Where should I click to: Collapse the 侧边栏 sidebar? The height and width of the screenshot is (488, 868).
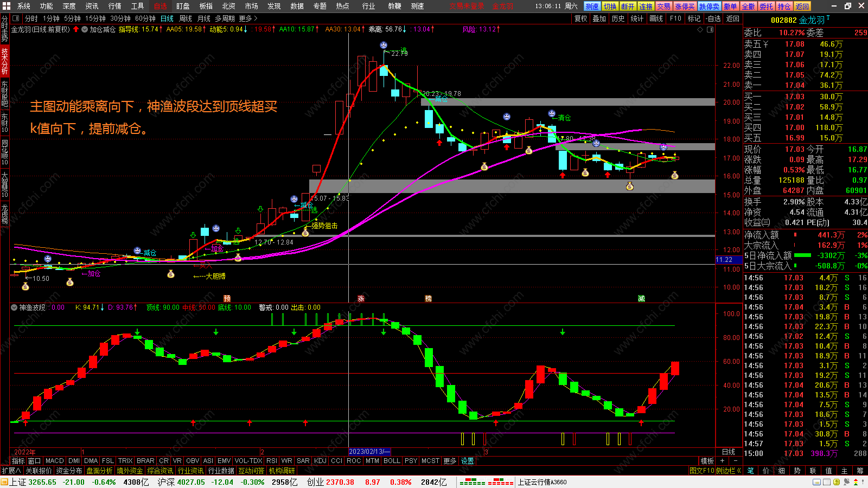[x=729, y=471]
